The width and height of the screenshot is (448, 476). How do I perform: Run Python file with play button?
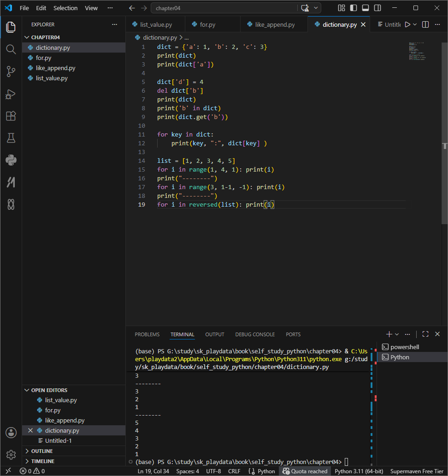[407, 24]
